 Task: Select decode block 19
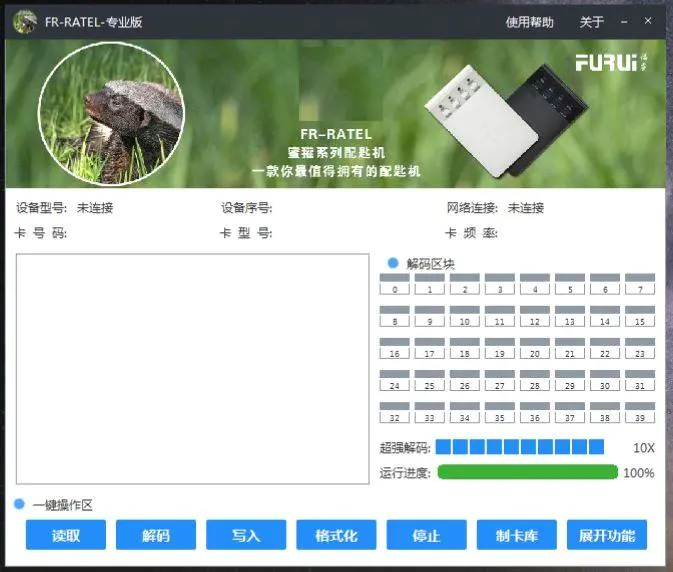click(500, 348)
